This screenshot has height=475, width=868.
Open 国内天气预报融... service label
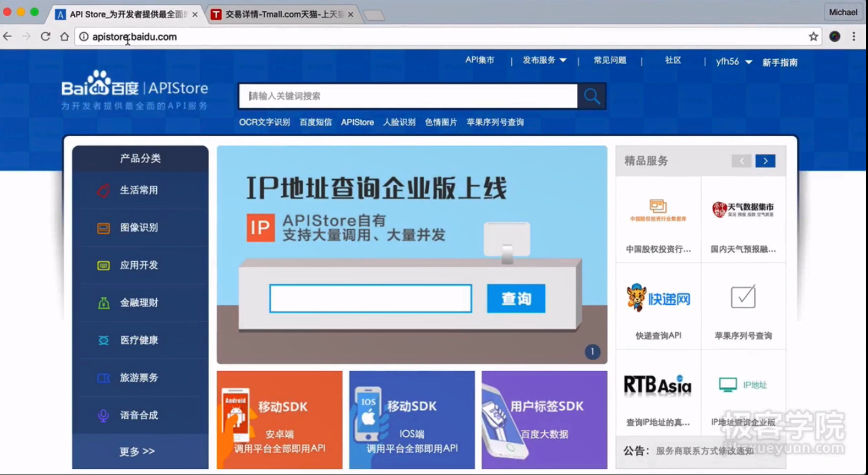743,249
